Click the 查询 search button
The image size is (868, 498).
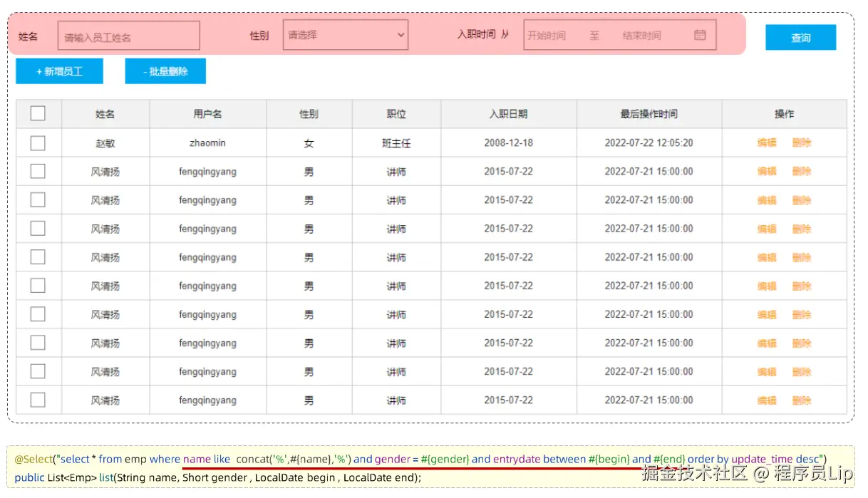(800, 38)
